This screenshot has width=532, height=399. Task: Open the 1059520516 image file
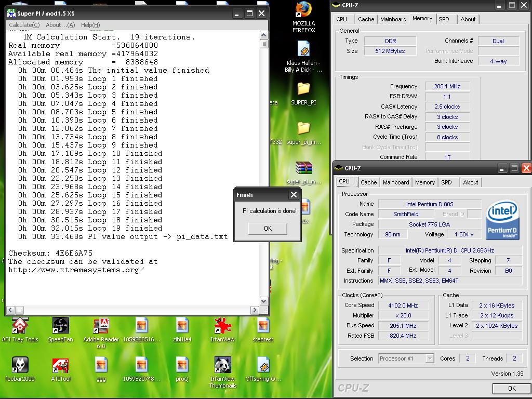[141, 326]
